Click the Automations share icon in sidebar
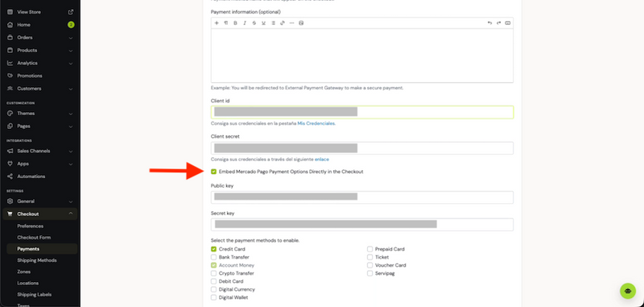The height and width of the screenshot is (307, 644). [10, 176]
